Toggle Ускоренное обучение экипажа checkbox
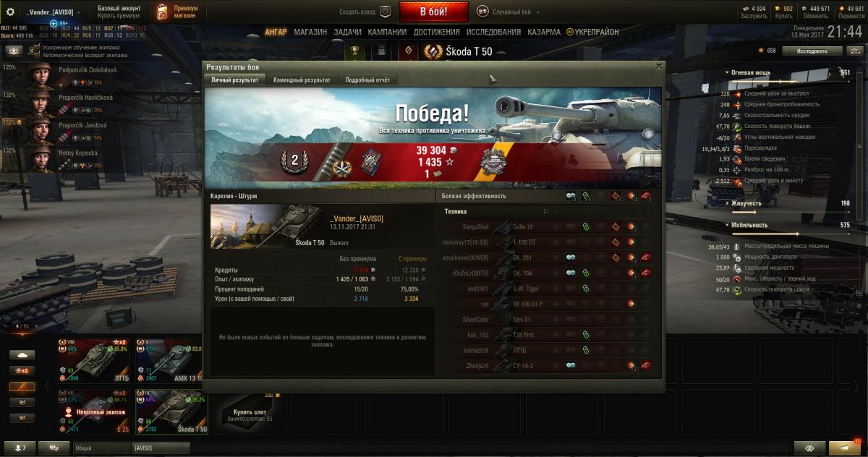The image size is (868, 457). point(36,48)
